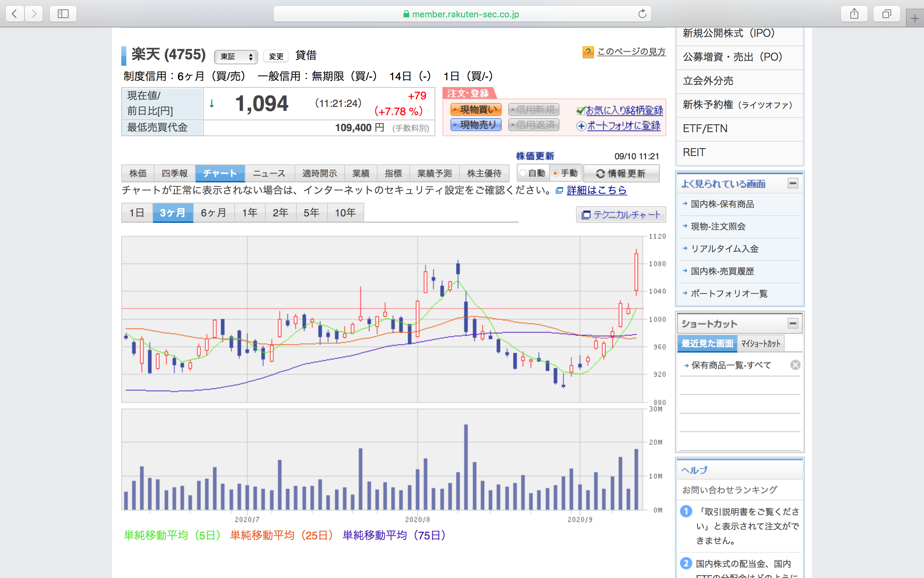Image resolution: width=924 pixels, height=578 pixels.
Task: Click the ポートフォリオに登録 link
Action: pyautogui.click(x=624, y=126)
